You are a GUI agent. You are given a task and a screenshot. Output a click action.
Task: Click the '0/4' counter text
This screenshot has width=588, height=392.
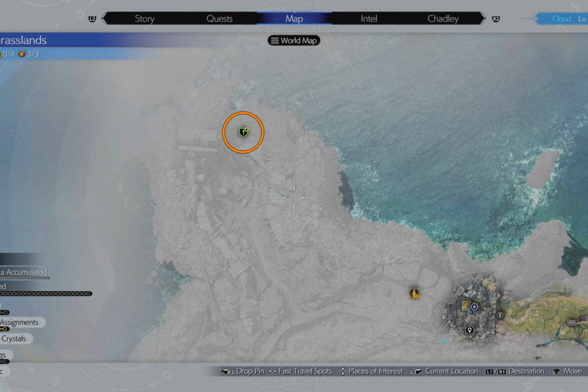click(x=8, y=54)
